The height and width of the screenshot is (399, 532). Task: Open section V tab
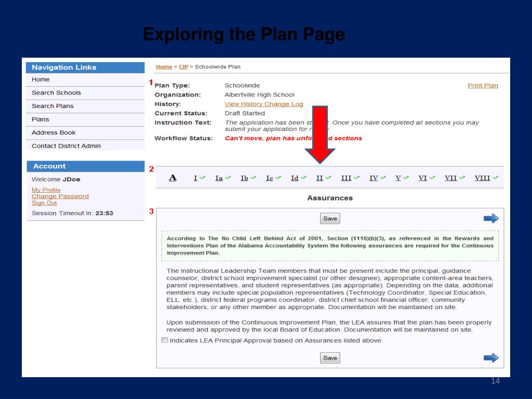[x=398, y=178]
